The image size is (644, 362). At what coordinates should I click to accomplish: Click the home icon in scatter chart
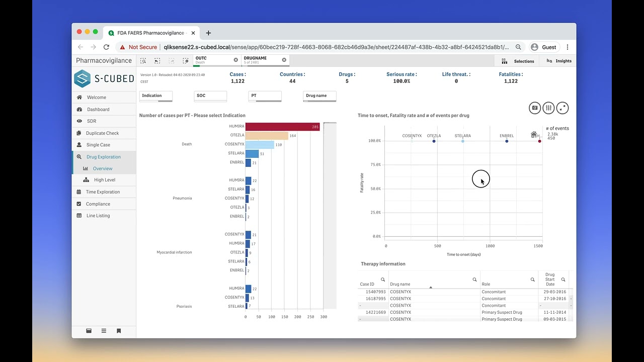(x=534, y=134)
